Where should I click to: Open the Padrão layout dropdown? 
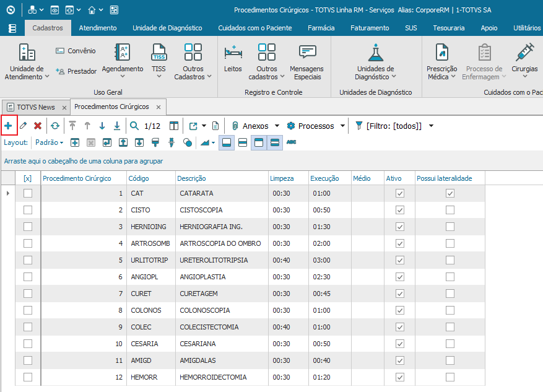click(49, 142)
